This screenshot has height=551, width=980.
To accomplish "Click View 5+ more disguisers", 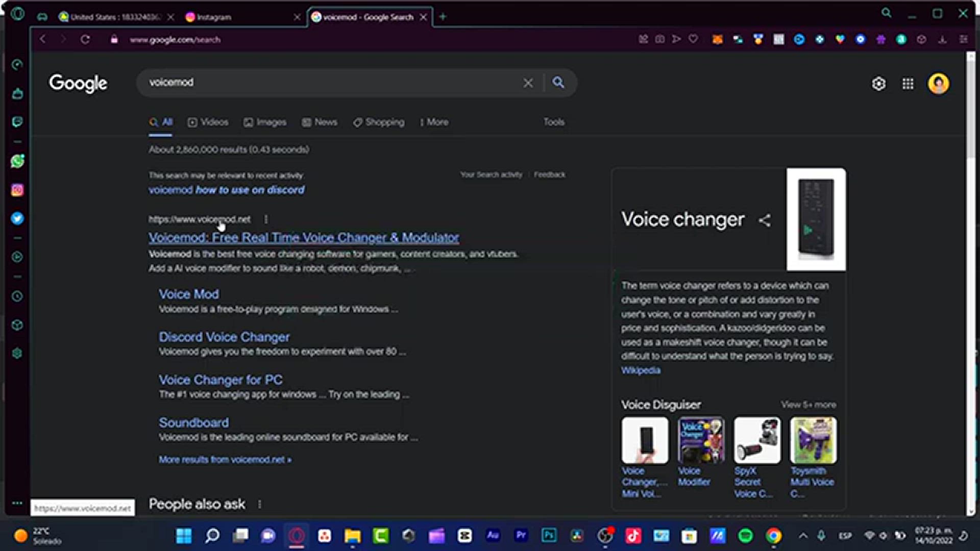I will point(808,405).
